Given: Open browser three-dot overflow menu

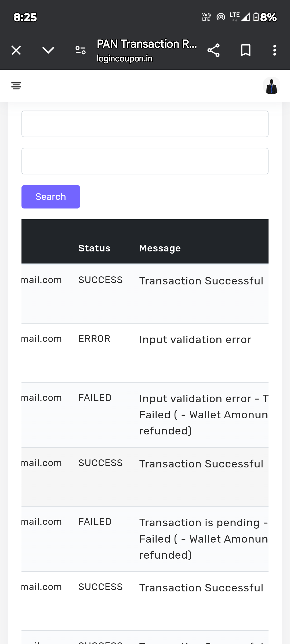Looking at the screenshot, I should (274, 50).
